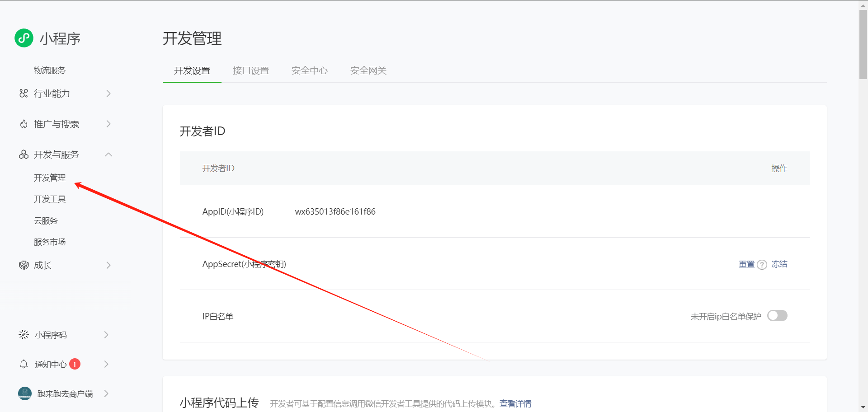The image size is (868, 412).
Task: Click the down arrow on the page scrollbar
Action: click(863, 407)
